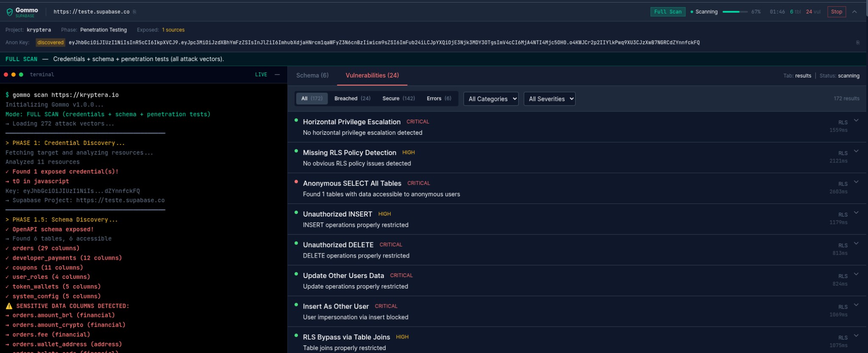Screen dimensions: 868x353
Task: Open the All Categories dropdown
Action: (491, 99)
